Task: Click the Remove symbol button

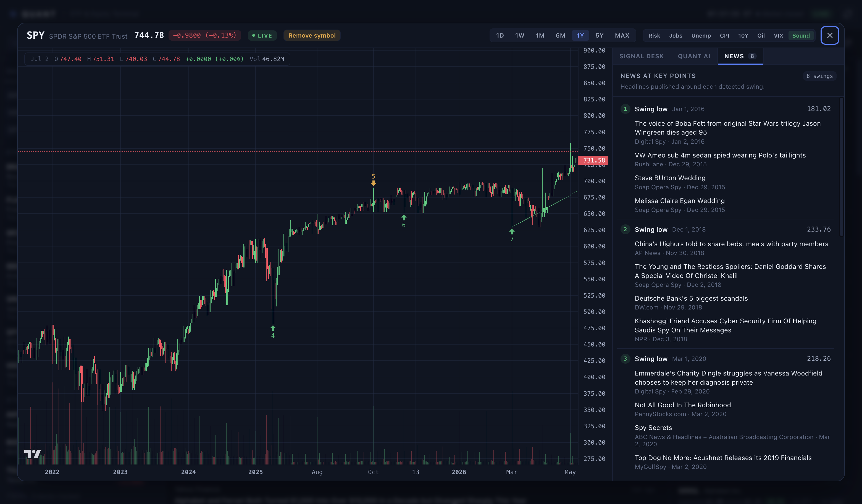Action: 312,36
